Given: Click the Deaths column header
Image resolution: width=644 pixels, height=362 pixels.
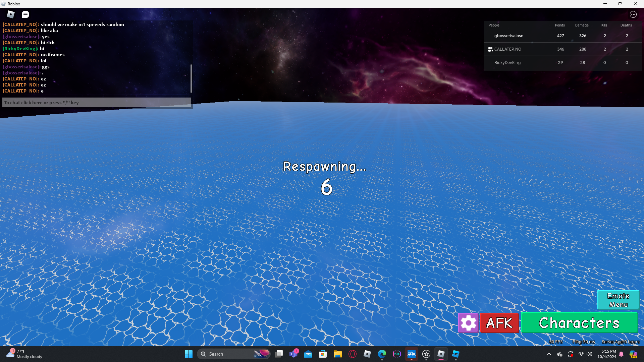Looking at the screenshot, I should (626, 25).
